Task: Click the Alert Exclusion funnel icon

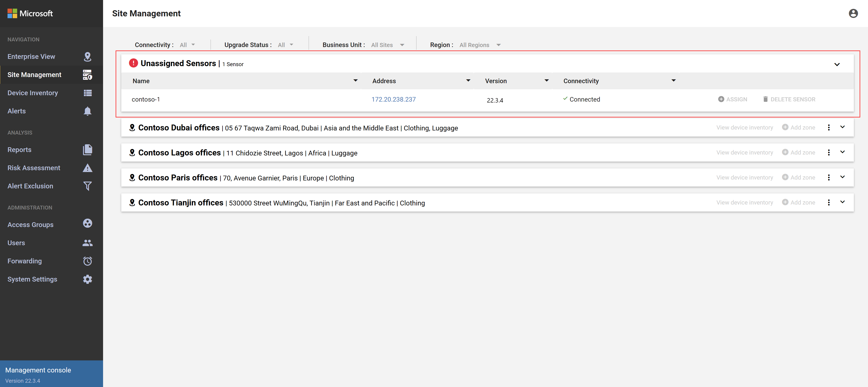Action: tap(87, 186)
